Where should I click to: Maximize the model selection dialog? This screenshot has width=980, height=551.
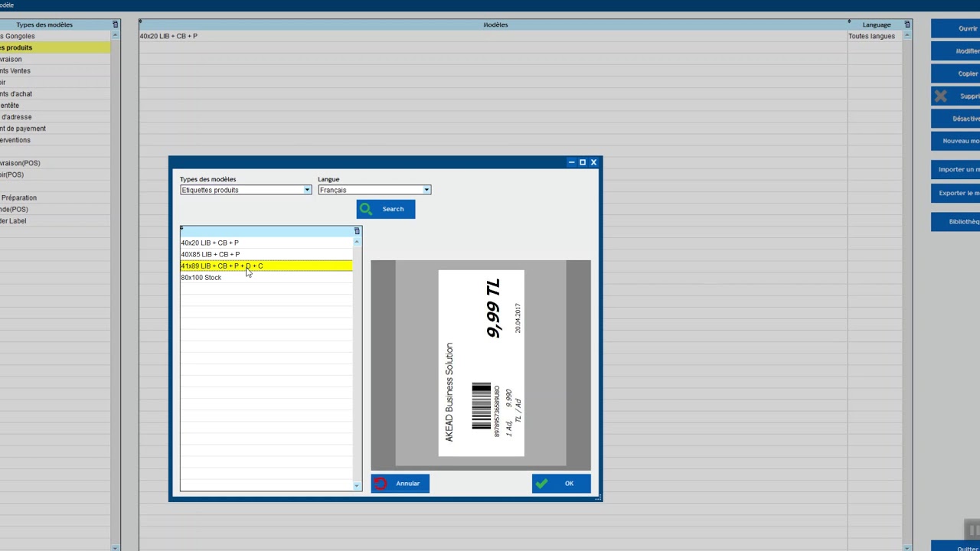click(583, 162)
